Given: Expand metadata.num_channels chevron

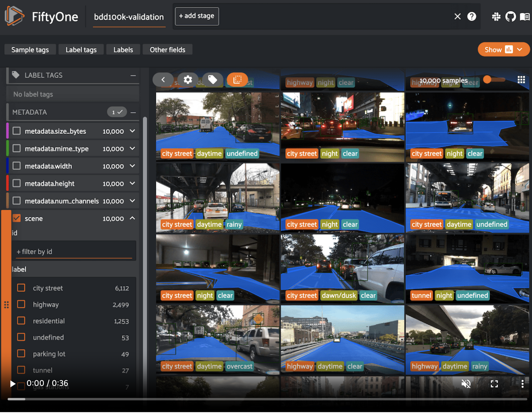Looking at the screenshot, I should click(x=132, y=201).
